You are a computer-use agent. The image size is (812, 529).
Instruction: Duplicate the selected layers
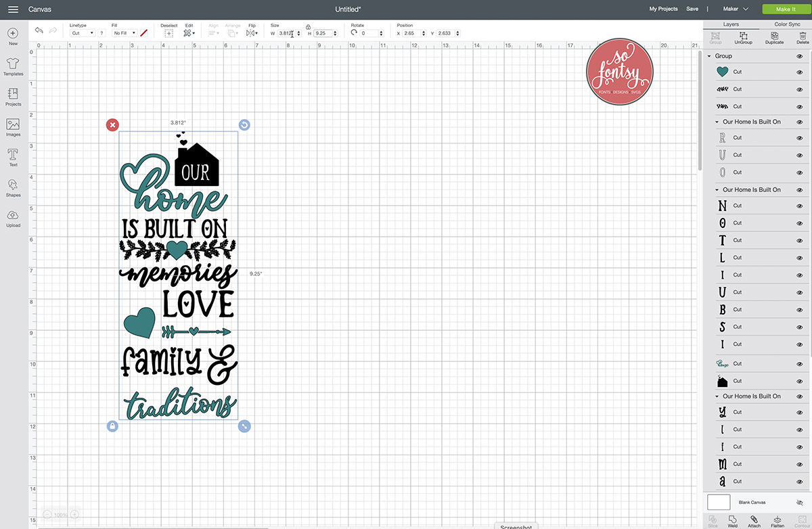(x=773, y=37)
